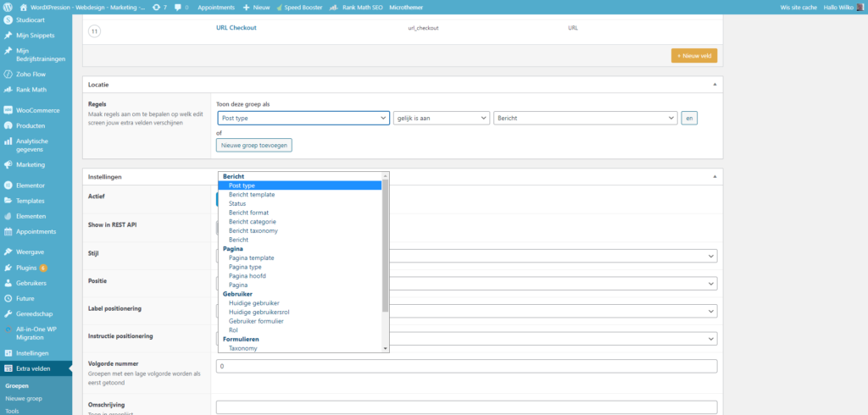
Task: Open Nieuwe groep submenu link
Action: (24, 398)
